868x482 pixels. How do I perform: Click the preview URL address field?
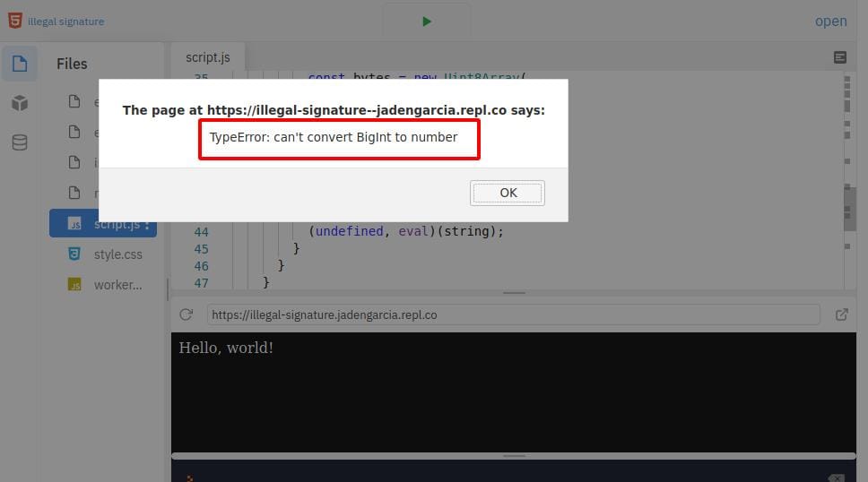tap(513, 314)
